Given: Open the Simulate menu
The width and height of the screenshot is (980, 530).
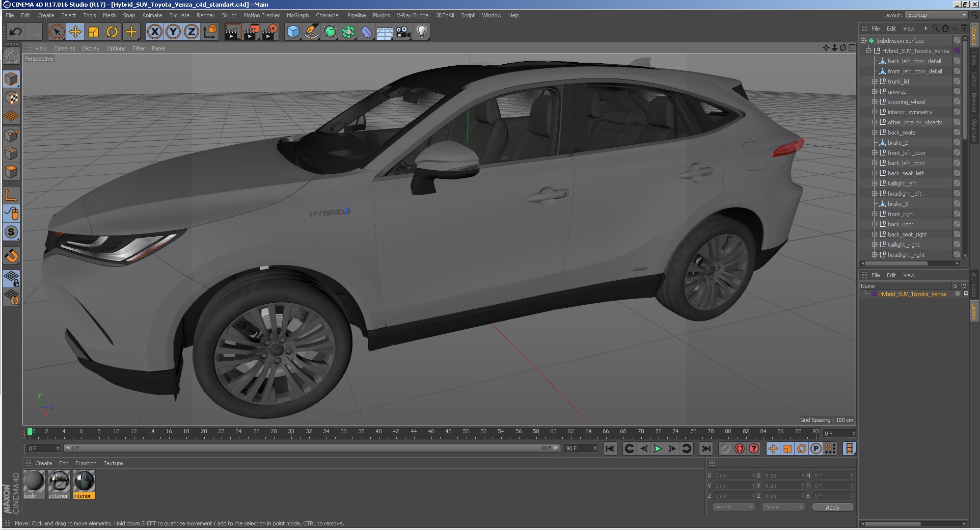Looking at the screenshot, I should (x=179, y=15).
